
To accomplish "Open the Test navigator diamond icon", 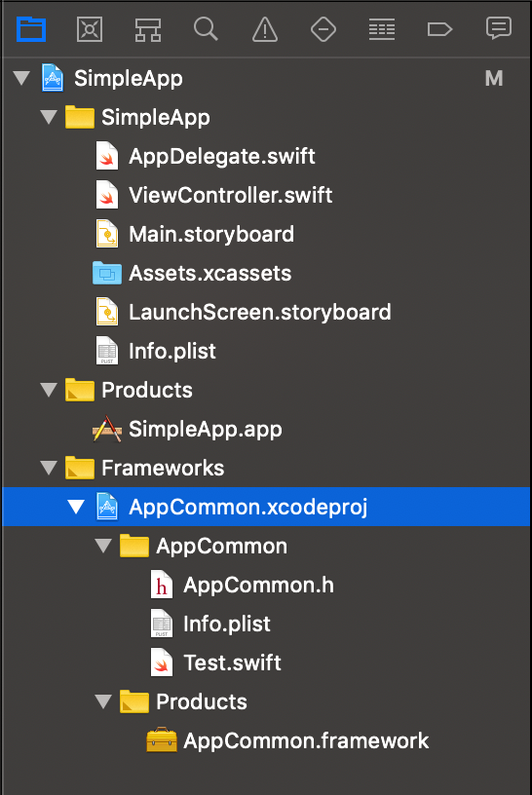I will (323, 29).
